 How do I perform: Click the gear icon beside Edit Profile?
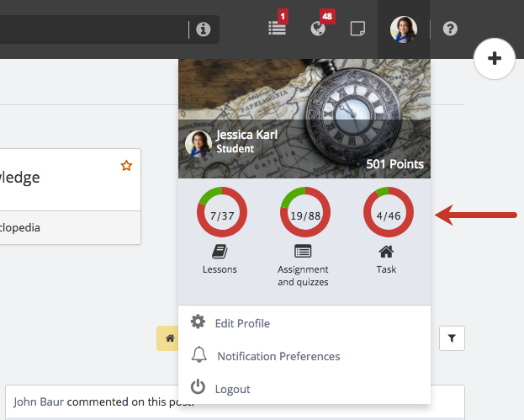[198, 322]
